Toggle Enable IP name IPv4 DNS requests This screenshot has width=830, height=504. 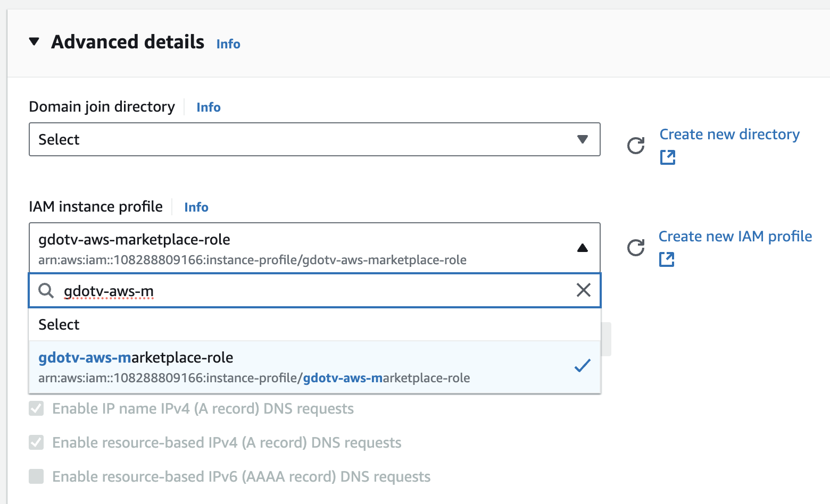(36, 408)
